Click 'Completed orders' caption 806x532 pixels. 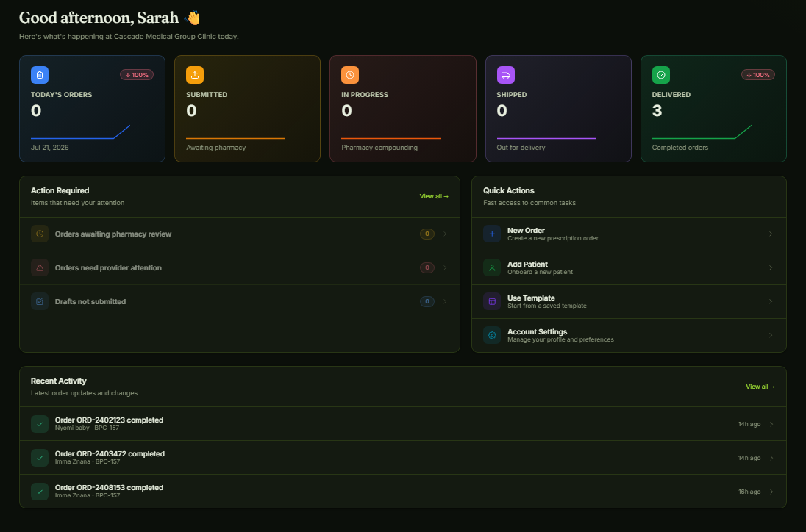coord(680,148)
